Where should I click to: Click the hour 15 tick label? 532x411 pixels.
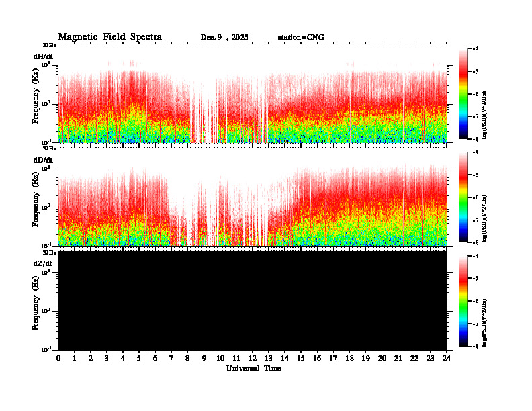[301, 358]
